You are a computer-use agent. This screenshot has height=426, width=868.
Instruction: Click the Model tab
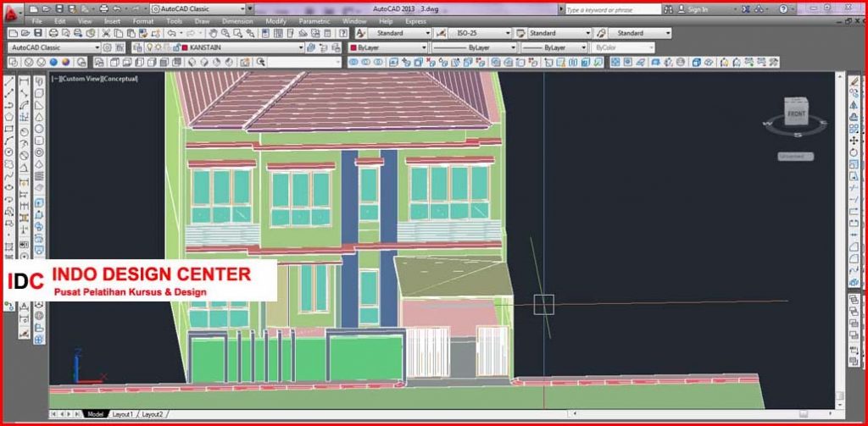[95, 414]
